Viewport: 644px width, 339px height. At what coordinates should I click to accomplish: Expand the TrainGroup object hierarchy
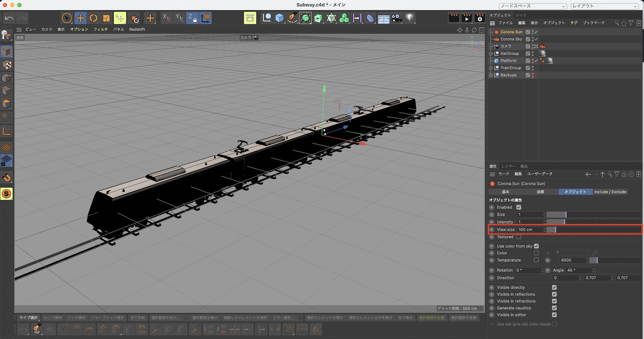491,68
